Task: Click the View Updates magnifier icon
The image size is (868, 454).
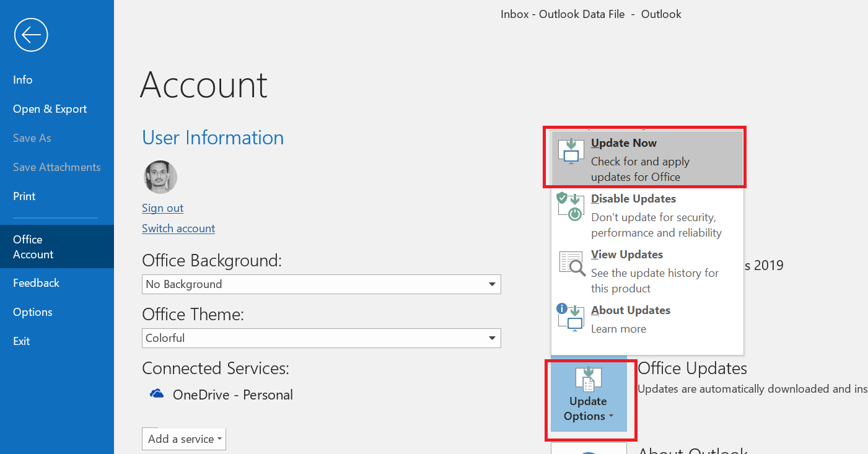Action: pyautogui.click(x=572, y=263)
